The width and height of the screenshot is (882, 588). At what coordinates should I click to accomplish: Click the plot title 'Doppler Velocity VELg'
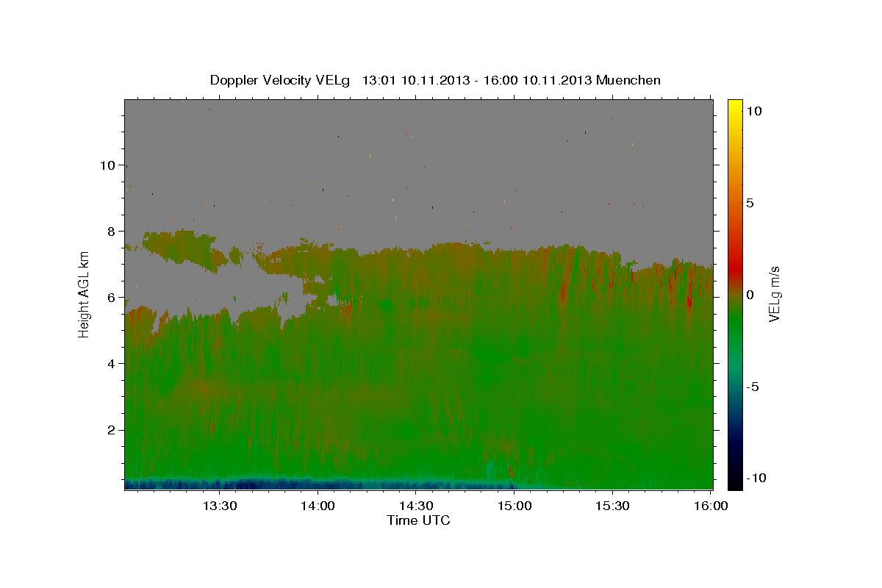pos(280,80)
